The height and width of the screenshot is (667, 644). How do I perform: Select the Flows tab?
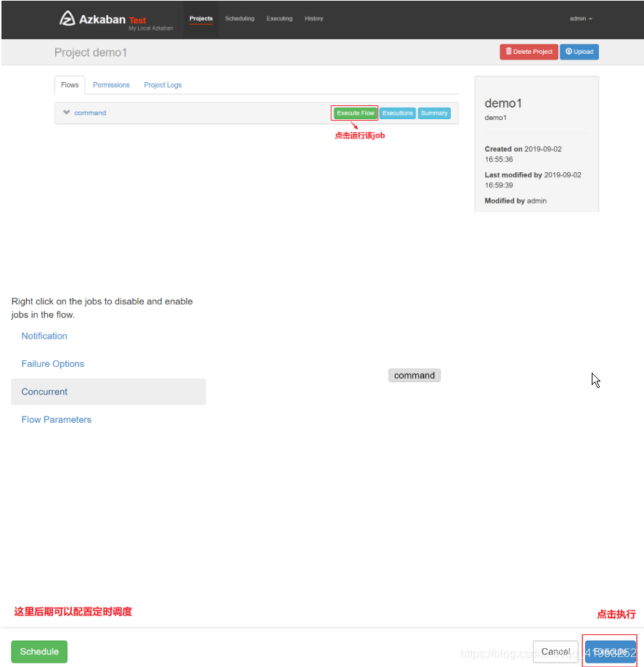(70, 85)
